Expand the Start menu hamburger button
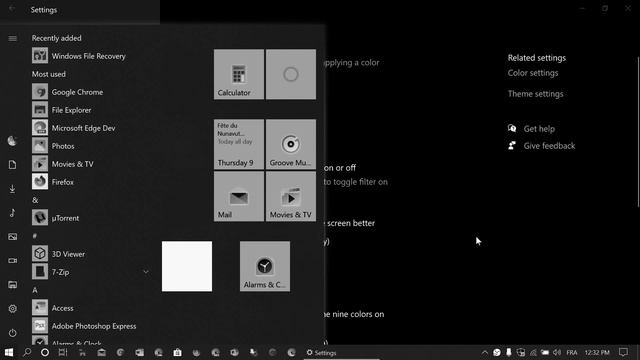The width and height of the screenshot is (640, 360). coord(12,38)
